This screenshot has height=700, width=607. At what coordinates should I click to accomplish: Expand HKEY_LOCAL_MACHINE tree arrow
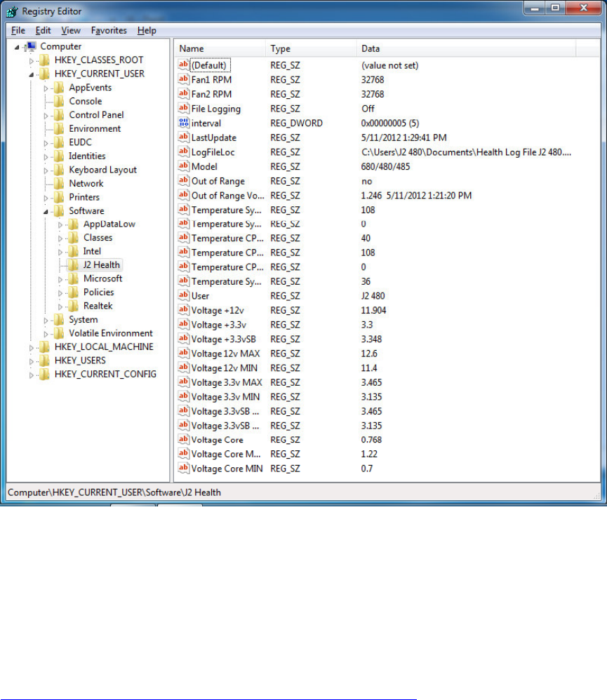click(x=31, y=348)
